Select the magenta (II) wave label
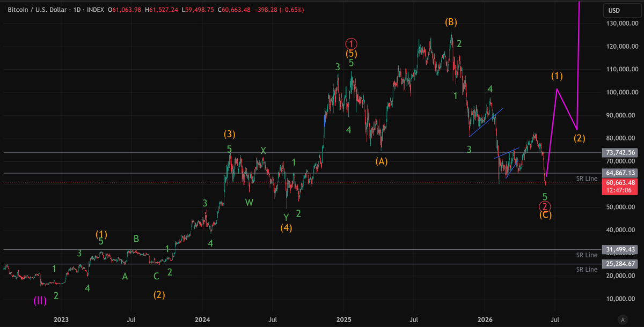644x327 pixels. (x=40, y=300)
